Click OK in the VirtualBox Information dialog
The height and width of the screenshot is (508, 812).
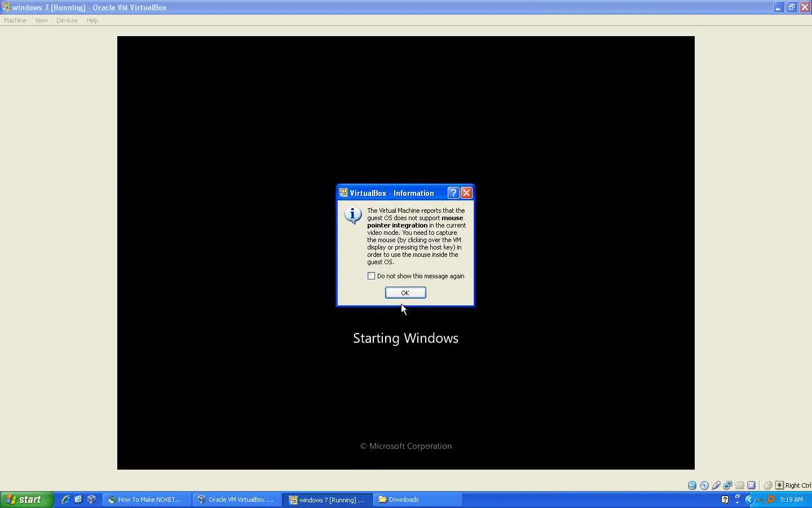coord(405,292)
